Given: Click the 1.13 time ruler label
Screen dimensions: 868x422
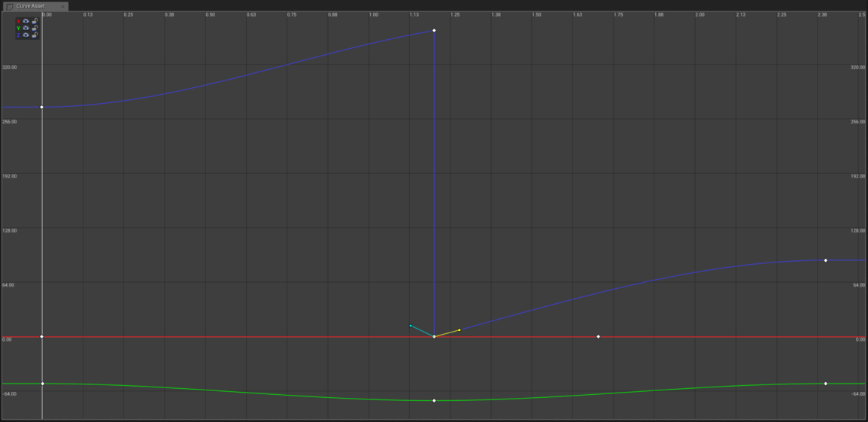Looking at the screenshot, I should click(x=414, y=15).
